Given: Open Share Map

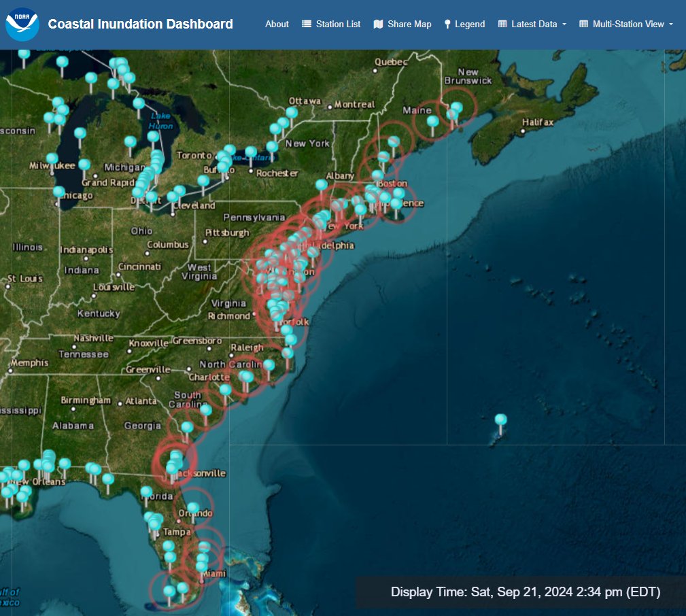Looking at the screenshot, I should point(402,24).
